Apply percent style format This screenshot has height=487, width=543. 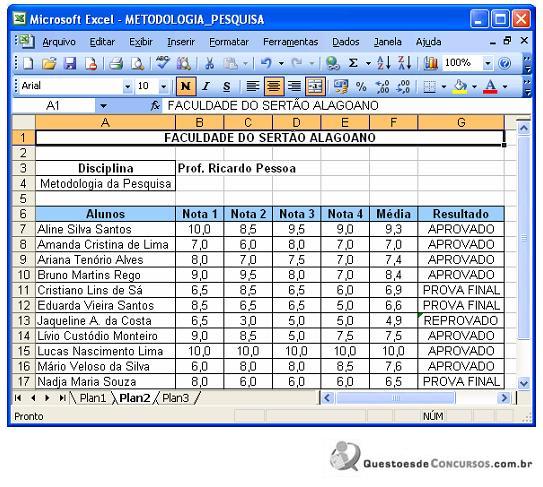pos(361,86)
